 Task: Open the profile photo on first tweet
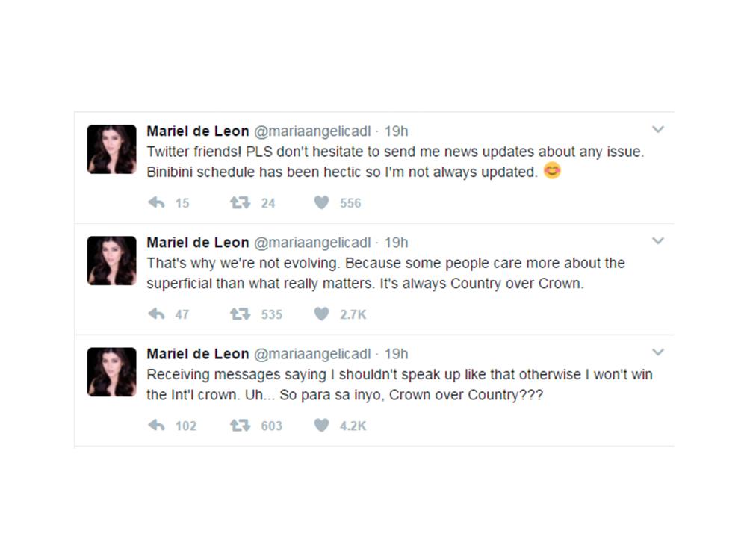coord(112,149)
